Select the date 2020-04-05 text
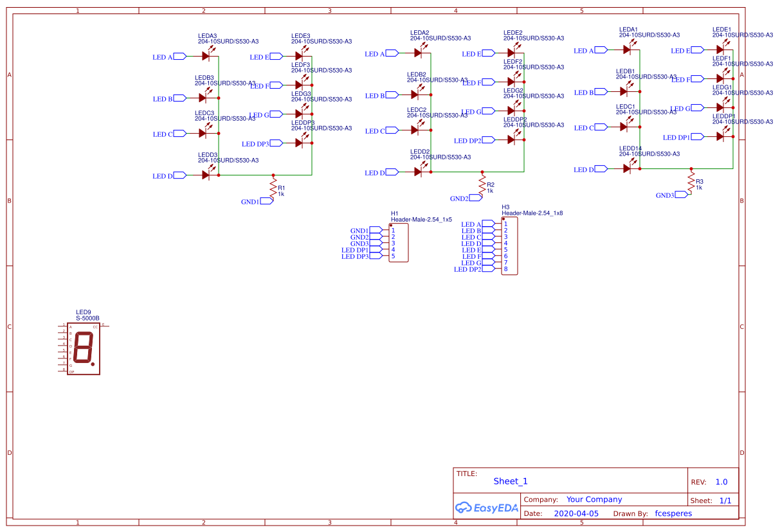This screenshot has height=532, width=780. (x=575, y=513)
